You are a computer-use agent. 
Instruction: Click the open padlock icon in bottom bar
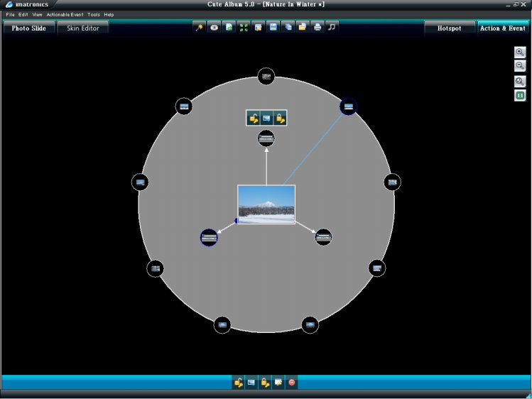tap(238, 383)
